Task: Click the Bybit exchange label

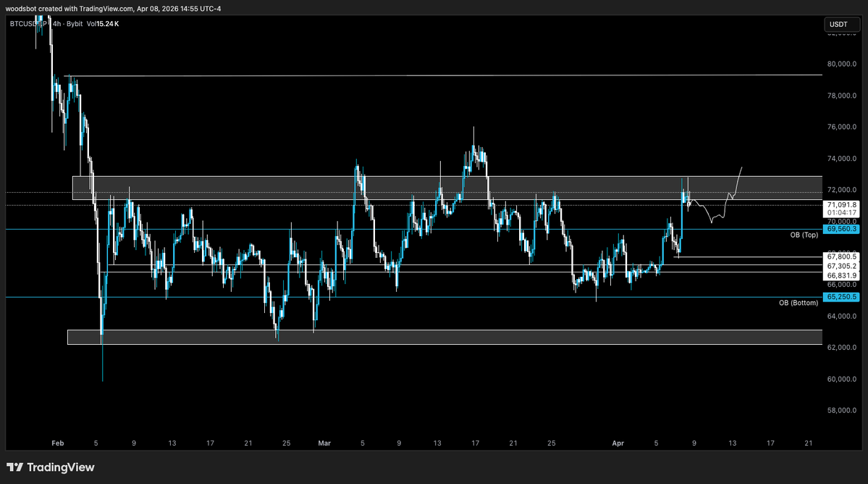Action: [74, 24]
